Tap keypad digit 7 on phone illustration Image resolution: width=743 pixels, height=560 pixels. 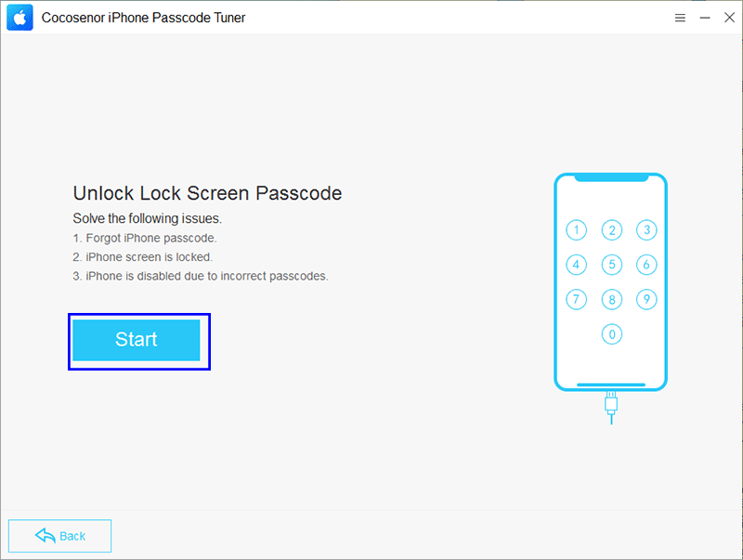click(576, 299)
